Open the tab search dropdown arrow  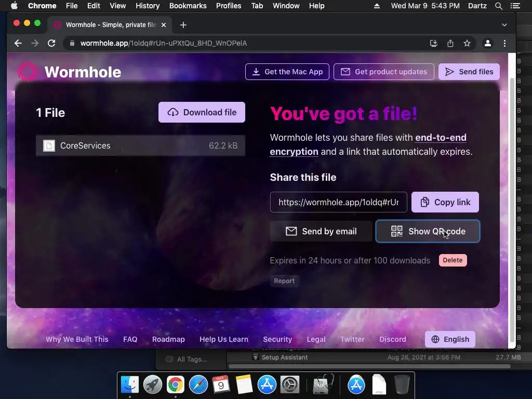(504, 25)
